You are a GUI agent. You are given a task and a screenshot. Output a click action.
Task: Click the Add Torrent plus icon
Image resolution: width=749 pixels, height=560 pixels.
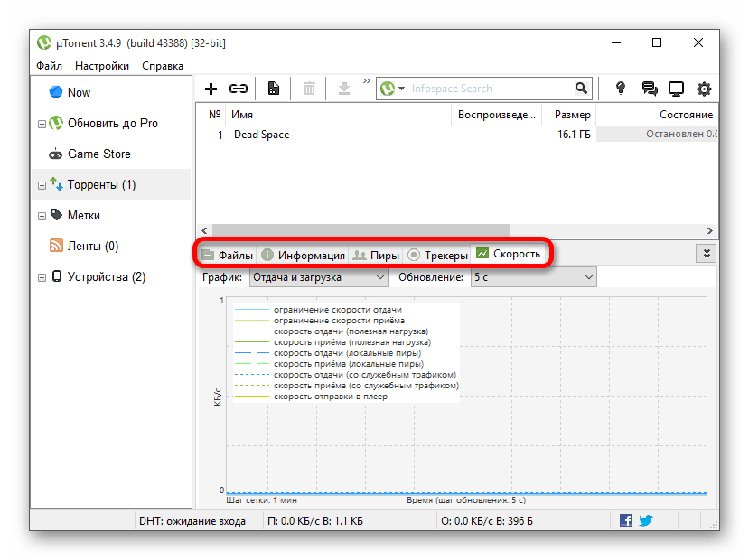[211, 89]
